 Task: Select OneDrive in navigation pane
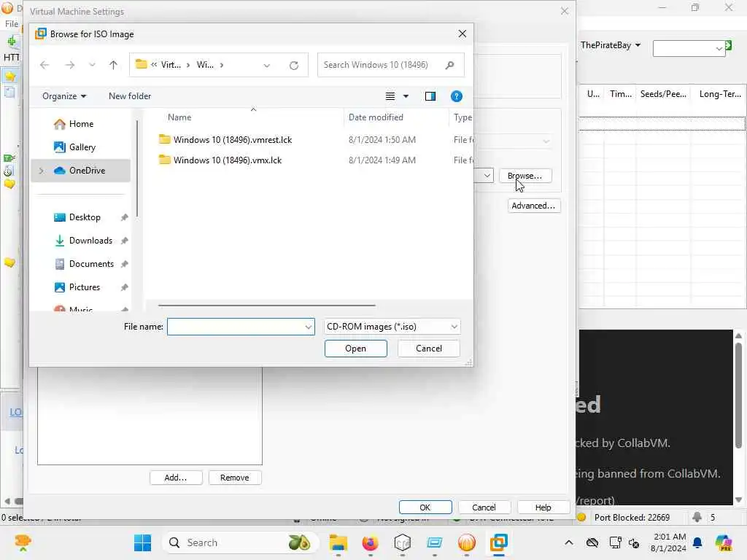pyautogui.click(x=80, y=171)
